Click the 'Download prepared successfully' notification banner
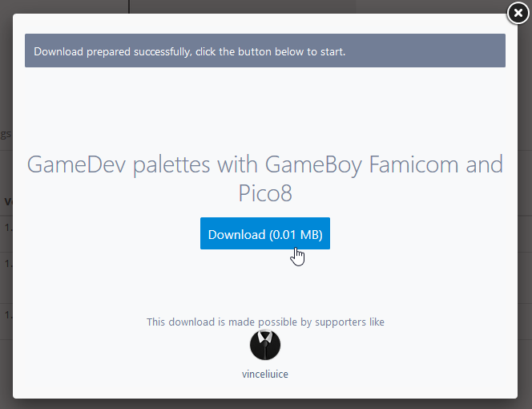 click(x=265, y=51)
